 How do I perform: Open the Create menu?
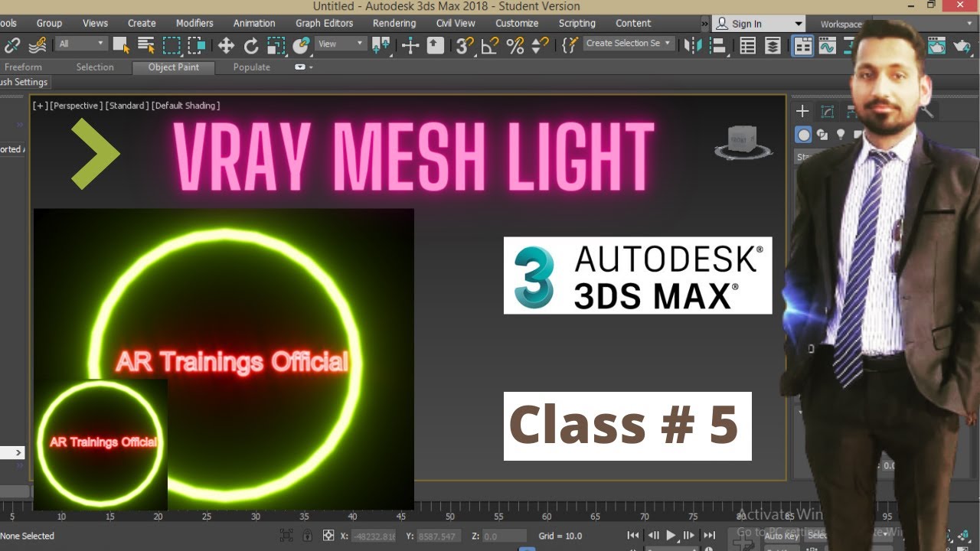pos(142,23)
